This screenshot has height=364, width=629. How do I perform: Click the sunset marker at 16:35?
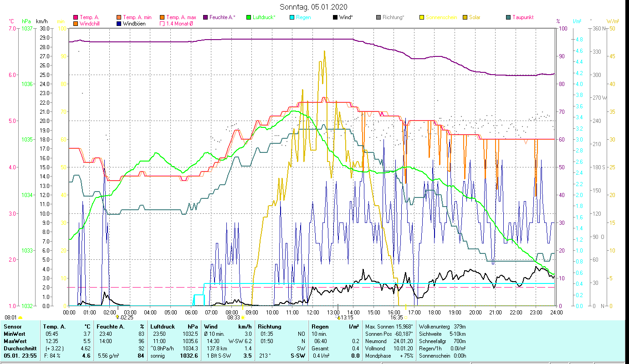pos(405,318)
